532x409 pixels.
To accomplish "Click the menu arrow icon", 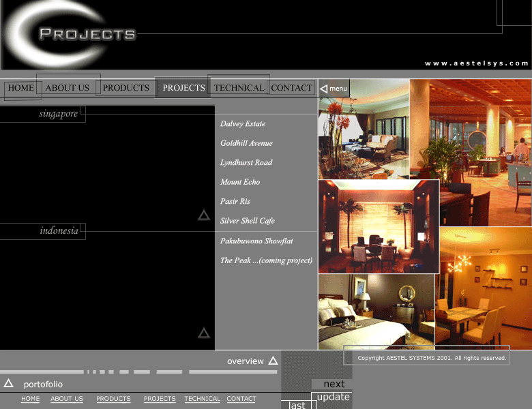I will [x=325, y=89].
